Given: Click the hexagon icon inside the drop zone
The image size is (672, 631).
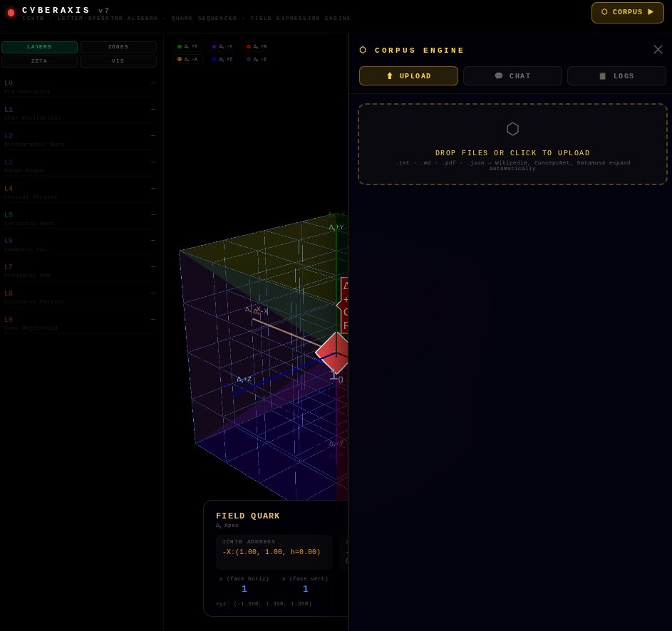Looking at the screenshot, I should click(512, 129).
